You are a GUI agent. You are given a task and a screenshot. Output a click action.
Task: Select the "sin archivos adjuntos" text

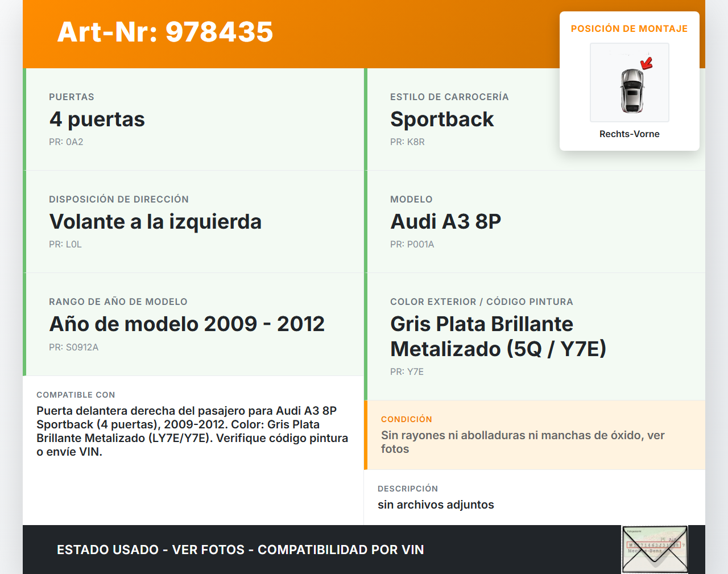pyautogui.click(x=436, y=505)
